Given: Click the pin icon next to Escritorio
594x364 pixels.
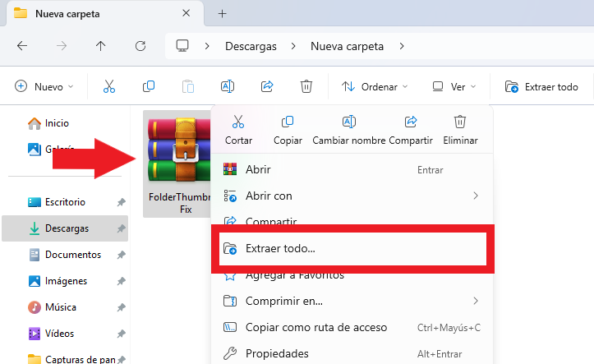Looking at the screenshot, I should click(x=122, y=202).
